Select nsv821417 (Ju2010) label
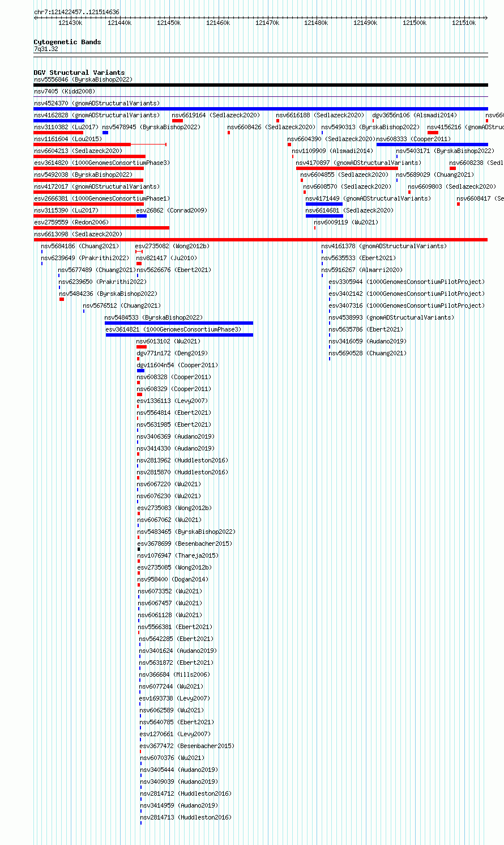This screenshot has height=845, width=504. tap(166, 258)
